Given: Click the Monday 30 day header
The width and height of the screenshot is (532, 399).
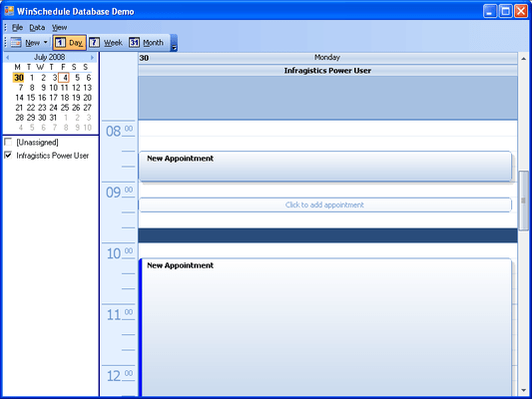Looking at the screenshot, I should click(327, 57).
